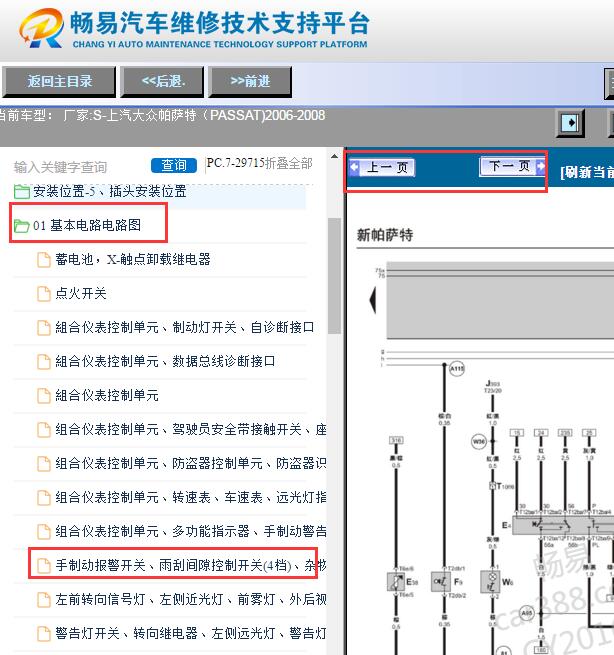The width and height of the screenshot is (614, 655).
Task: Click the 折叠全部 collapse all link
Action: coord(289,163)
